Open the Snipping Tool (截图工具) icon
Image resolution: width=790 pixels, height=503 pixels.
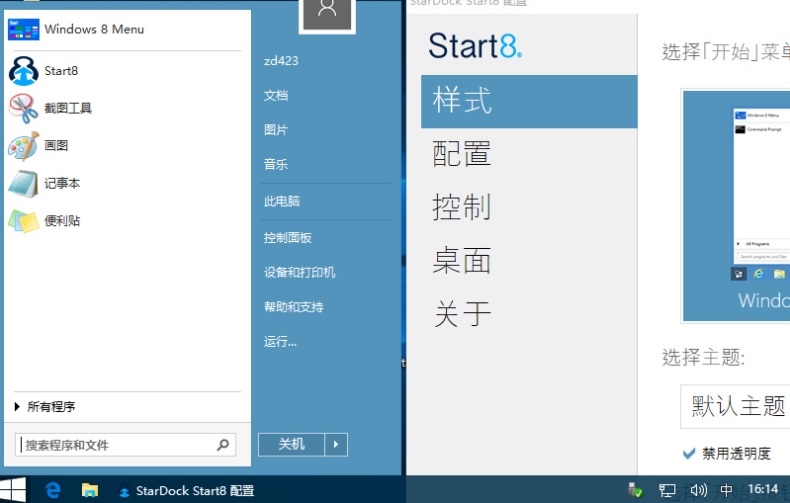(x=23, y=108)
